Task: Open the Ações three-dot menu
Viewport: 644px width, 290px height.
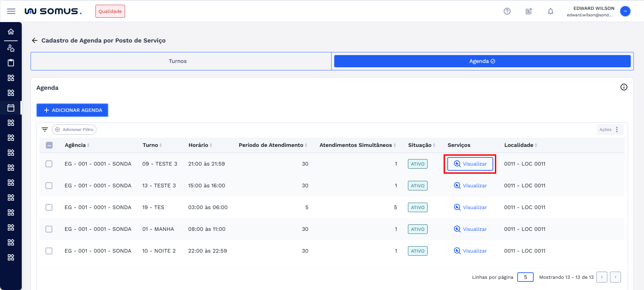Action: pos(616,130)
